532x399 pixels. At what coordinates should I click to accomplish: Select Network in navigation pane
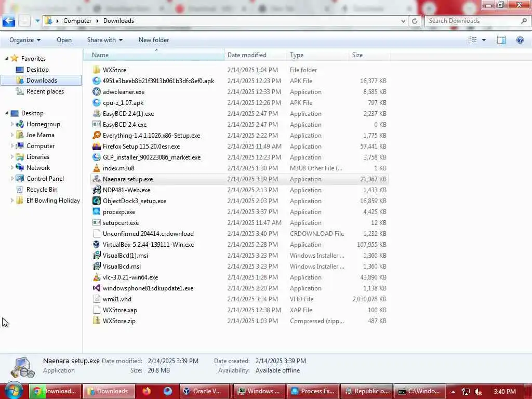click(x=38, y=168)
